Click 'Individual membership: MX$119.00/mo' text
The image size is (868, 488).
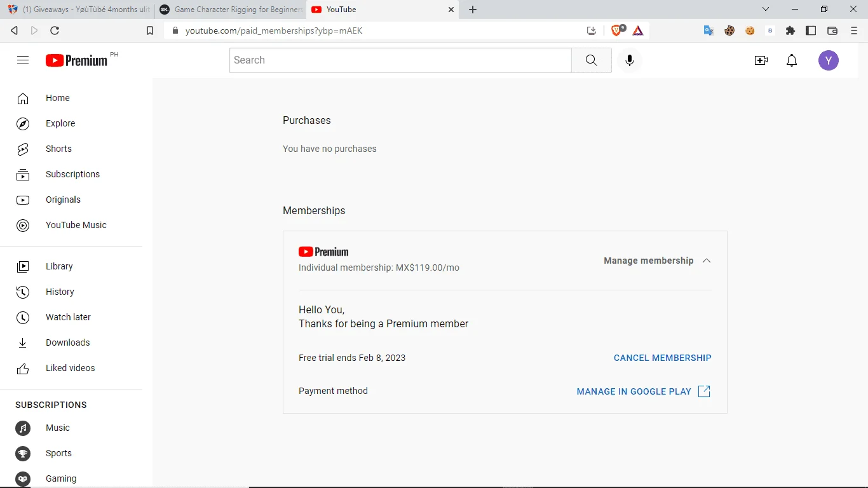point(379,268)
